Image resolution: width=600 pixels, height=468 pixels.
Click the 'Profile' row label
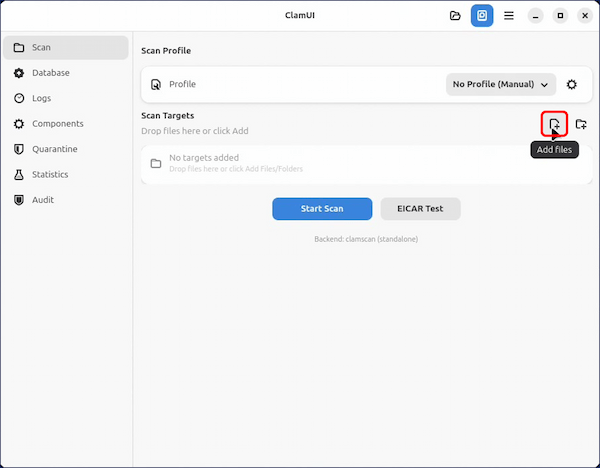[x=182, y=84]
